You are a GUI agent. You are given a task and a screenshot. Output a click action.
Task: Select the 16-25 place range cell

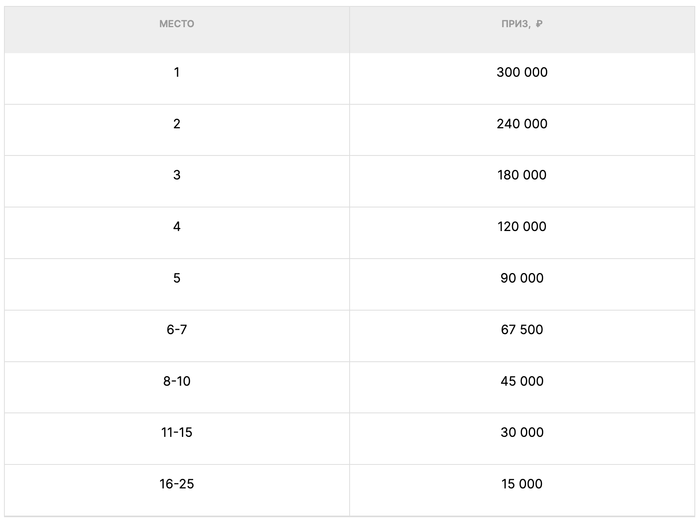coord(177,484)
